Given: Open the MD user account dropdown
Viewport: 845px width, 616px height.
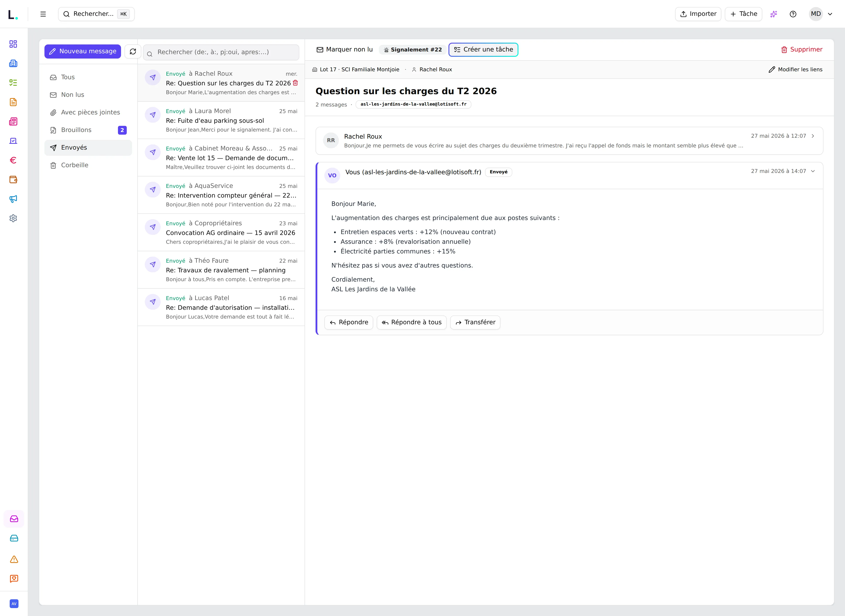Looking at the screenshot, I should pyautogui.click(x=821, y=14).
